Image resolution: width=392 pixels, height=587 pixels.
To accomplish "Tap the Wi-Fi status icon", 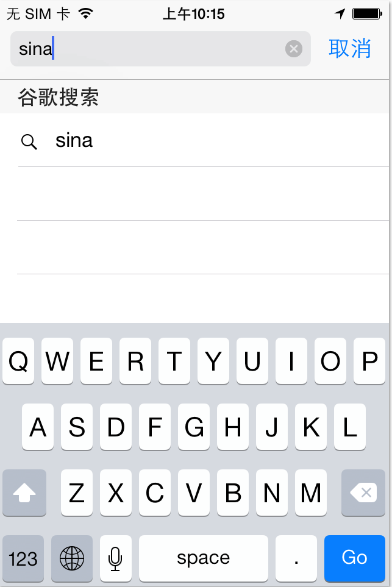I will (x=86, y=13).
